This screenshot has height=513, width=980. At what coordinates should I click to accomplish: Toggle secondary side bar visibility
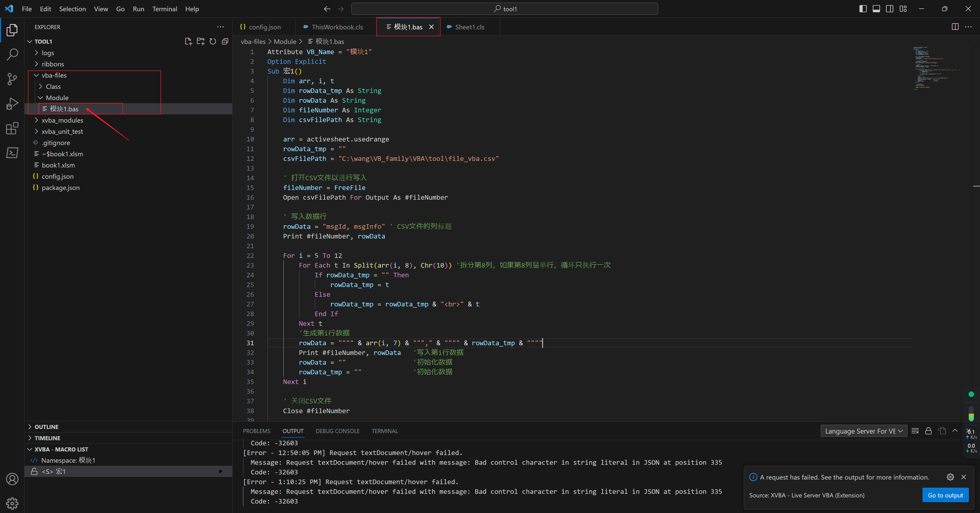coord(889,9)
